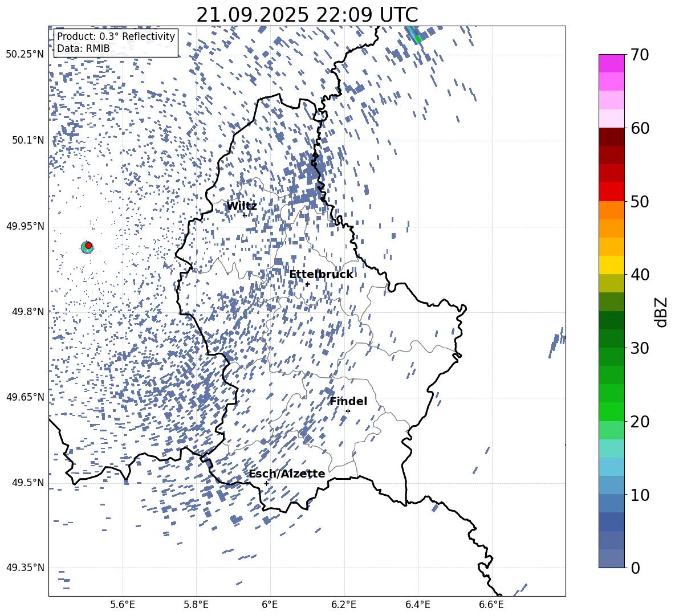Image resolution: width=675 pixels, height=616 pixels.
Task: Click the bright red colorbar swatch above 50
Action: (611, 192)
